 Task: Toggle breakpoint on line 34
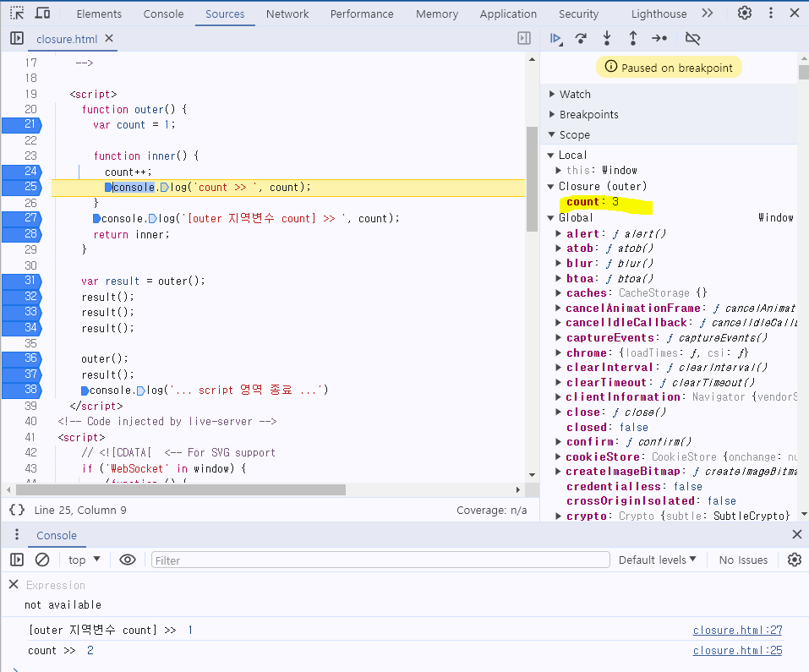[22, 327]
